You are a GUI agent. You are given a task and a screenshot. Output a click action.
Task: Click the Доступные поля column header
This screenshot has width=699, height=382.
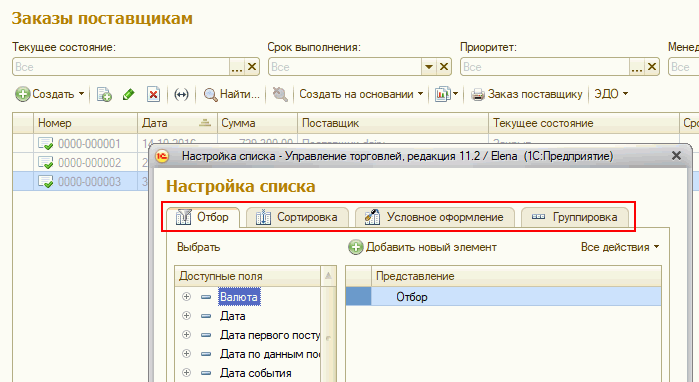(x=248, y=276)
